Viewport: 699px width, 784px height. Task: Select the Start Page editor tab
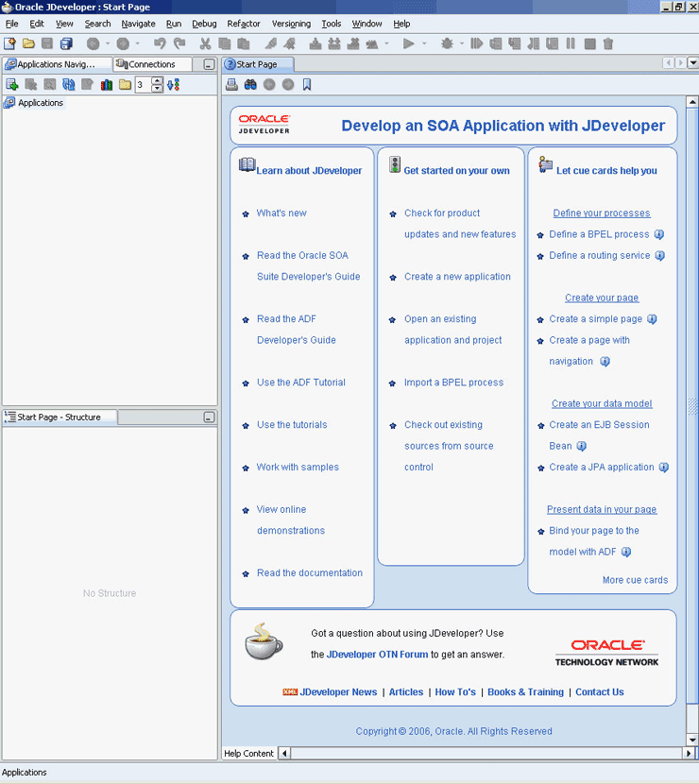pos(257,64)
